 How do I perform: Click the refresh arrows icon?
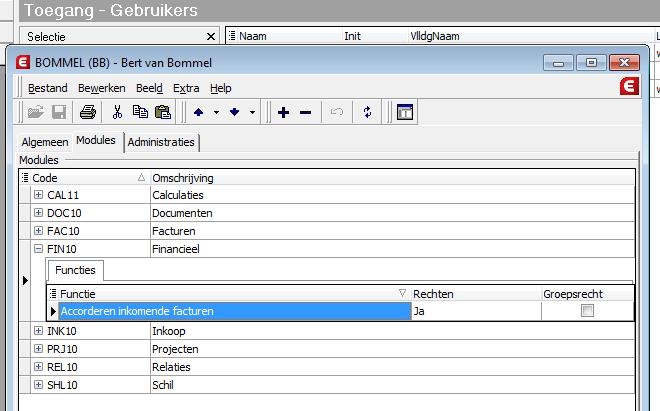367,112
